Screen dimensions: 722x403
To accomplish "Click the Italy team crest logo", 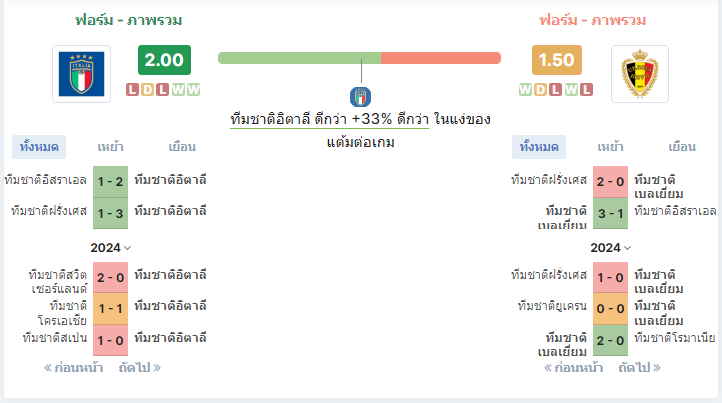I will pos(82,74).
